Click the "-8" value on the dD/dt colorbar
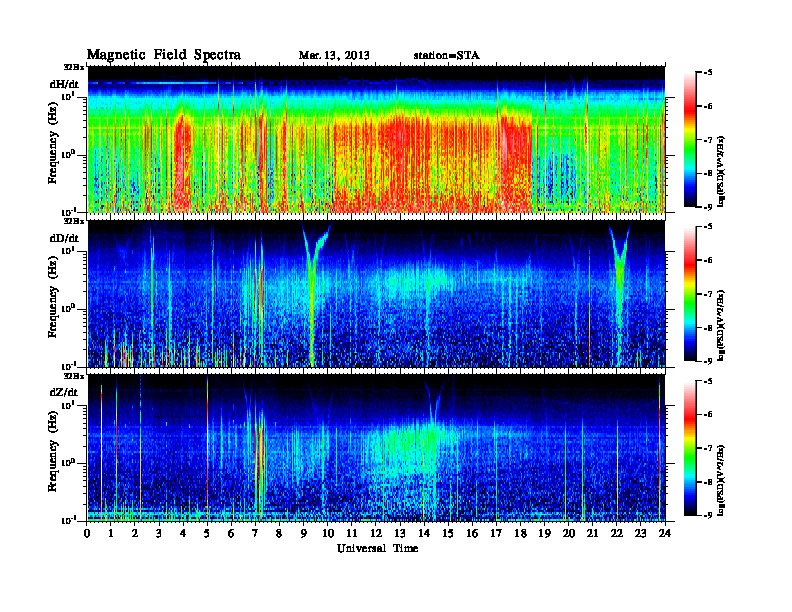The width and height of the screenshot is (792, 612). pyautogui.click(x=707, y=328)
